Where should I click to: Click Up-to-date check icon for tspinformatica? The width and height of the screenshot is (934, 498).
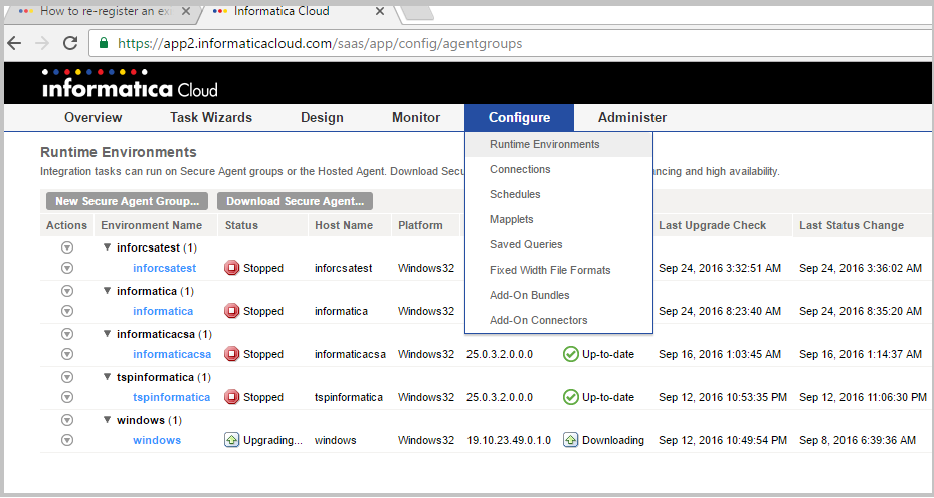pyautogui.click(x=571, y=397)
